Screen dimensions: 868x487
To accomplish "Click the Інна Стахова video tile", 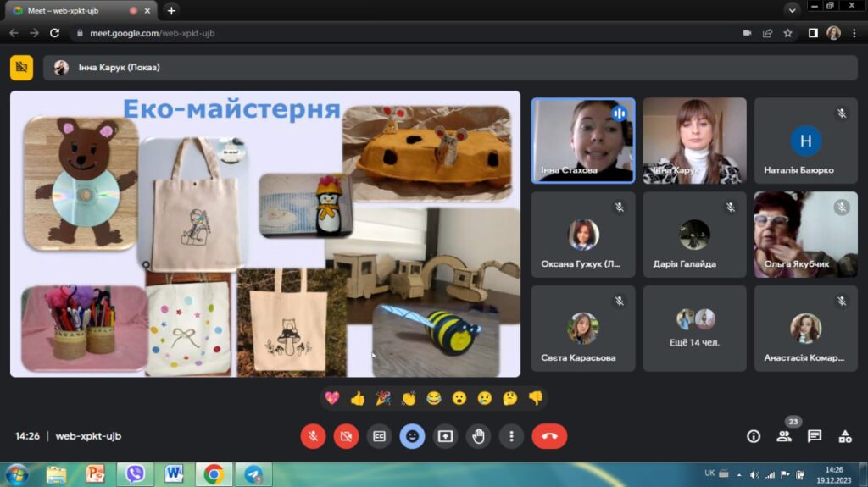I will [583, 140].
